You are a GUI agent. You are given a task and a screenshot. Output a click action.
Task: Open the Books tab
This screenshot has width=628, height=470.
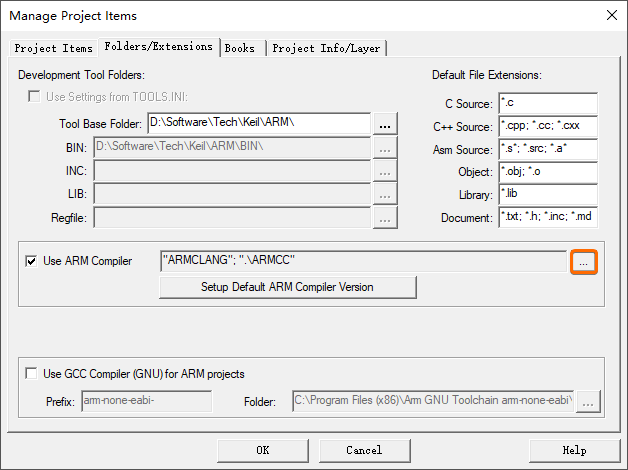[242, 48]
